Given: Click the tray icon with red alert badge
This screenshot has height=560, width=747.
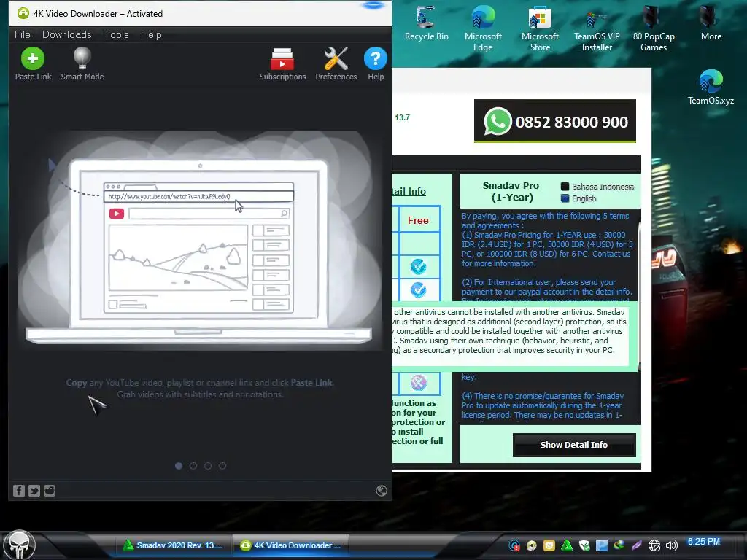Looking at the screenshot, I should 514,545.
